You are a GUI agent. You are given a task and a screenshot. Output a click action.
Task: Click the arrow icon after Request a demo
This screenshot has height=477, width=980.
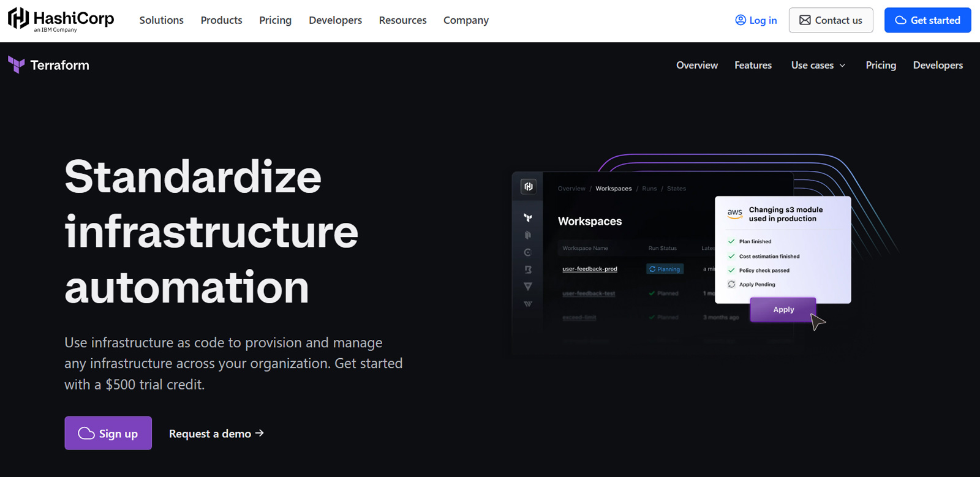[260, 433]
